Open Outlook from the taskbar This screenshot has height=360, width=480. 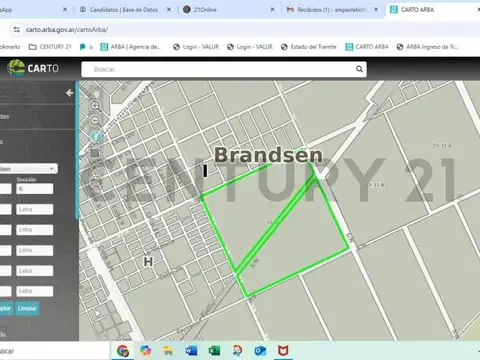pos(260,351)
